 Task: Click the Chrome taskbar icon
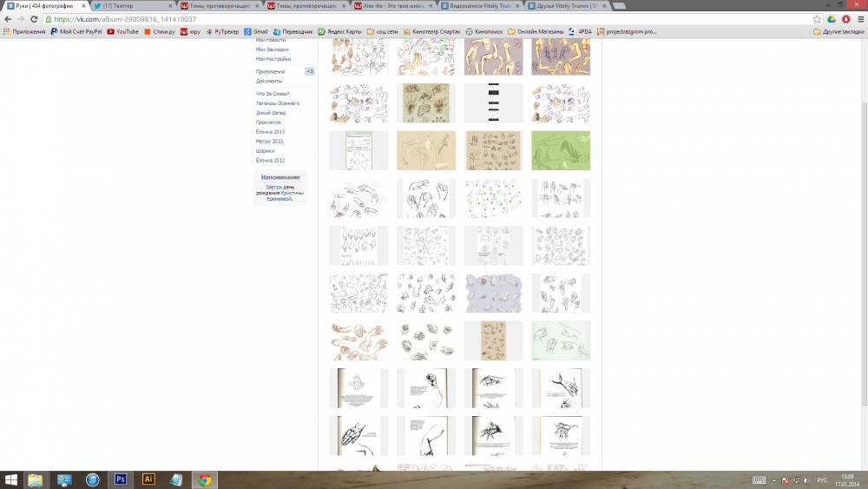[205, 479]
